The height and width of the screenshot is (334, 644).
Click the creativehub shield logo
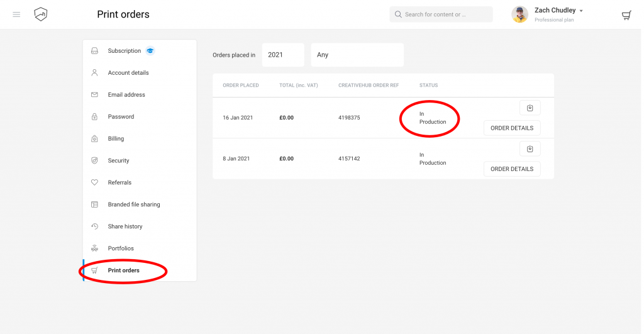[x=41, y=14]
